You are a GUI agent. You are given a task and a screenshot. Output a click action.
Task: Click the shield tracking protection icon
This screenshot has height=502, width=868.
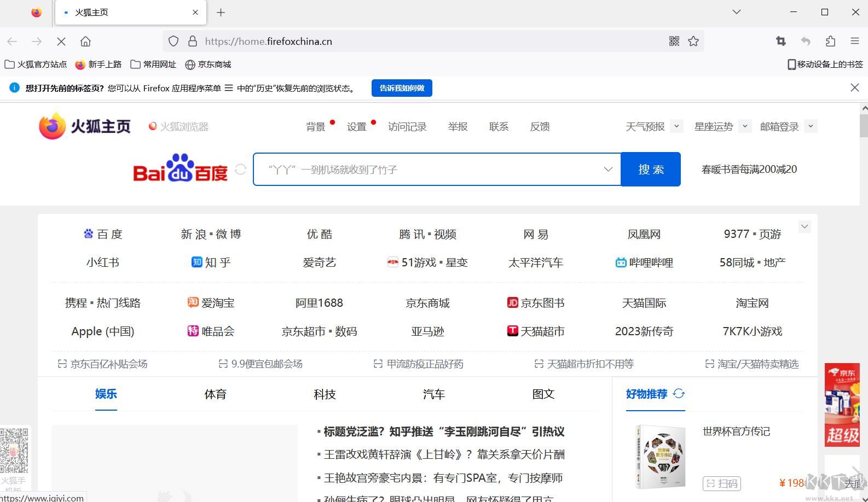click(173, 42)
